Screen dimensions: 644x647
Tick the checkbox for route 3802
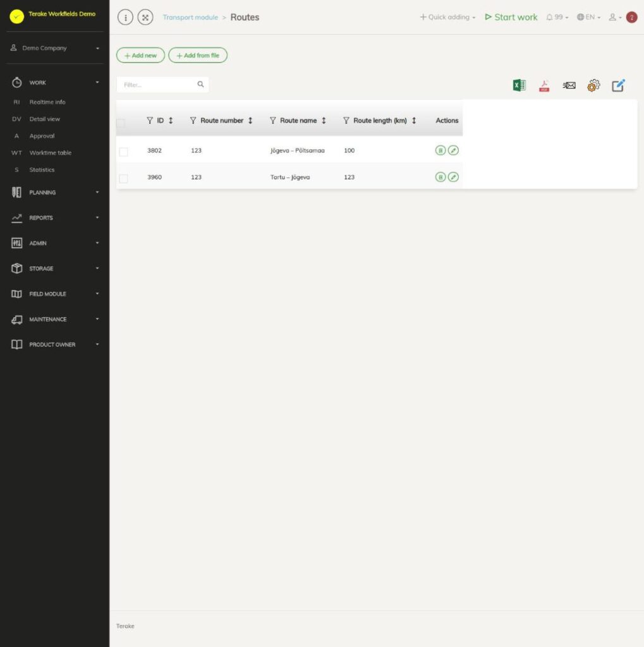[x=123, y=152]
